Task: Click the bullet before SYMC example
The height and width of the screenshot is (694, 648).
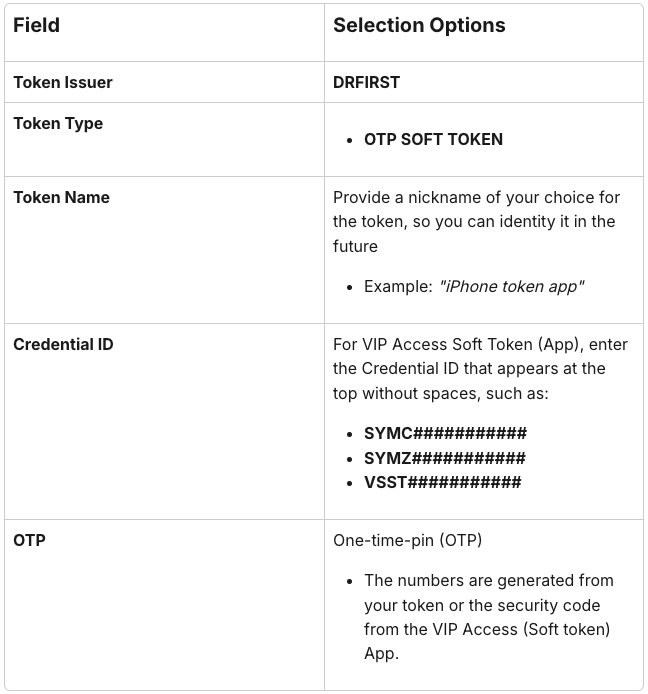Action: click(350, 434)
